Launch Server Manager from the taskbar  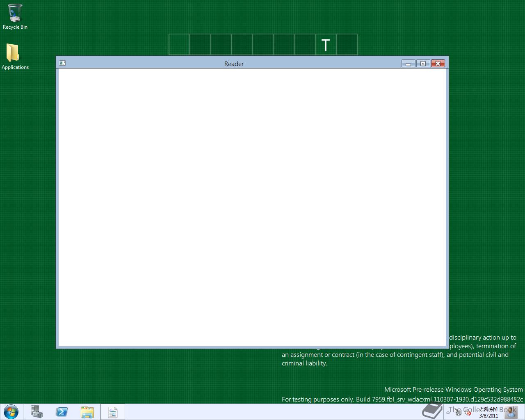click(37, 412)
